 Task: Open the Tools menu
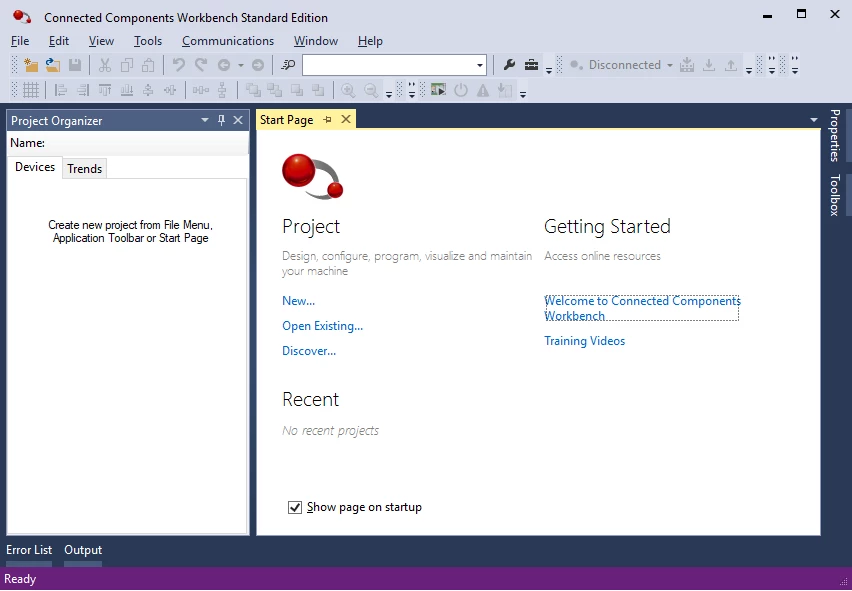(x=148, y=41)
